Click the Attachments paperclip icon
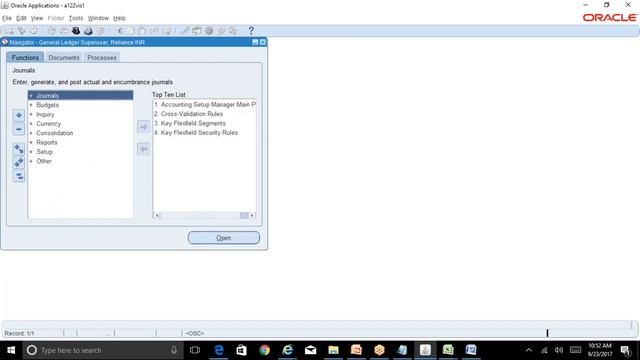 pyautogui.click(x=221, y=31)
